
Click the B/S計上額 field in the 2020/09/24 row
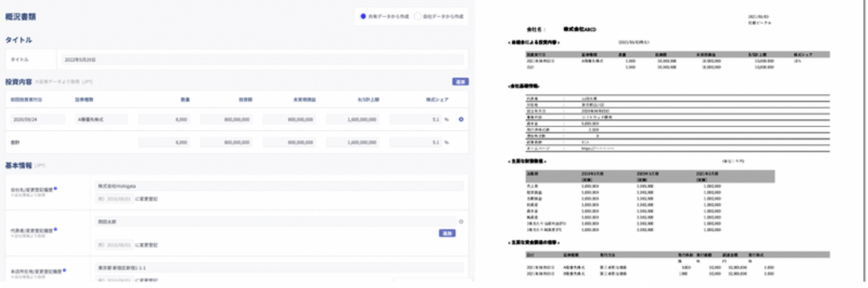point(353,120)
